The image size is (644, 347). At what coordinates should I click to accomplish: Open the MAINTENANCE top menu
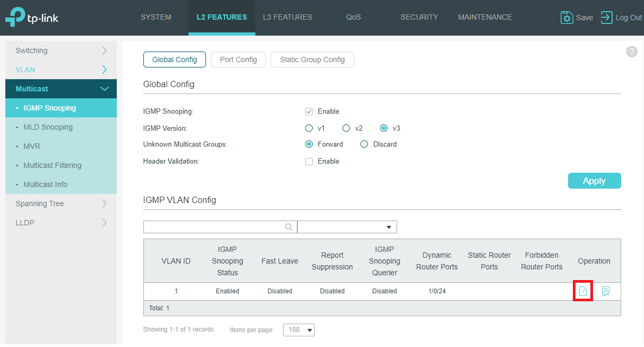point(485,18)
